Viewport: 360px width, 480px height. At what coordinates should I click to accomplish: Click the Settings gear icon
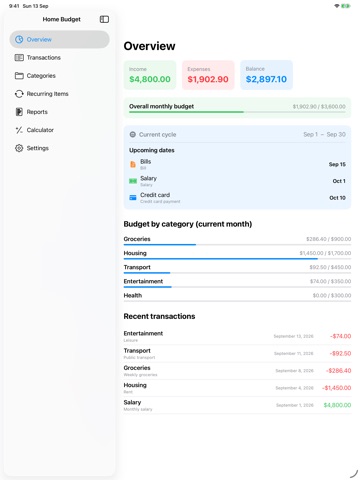19,148
